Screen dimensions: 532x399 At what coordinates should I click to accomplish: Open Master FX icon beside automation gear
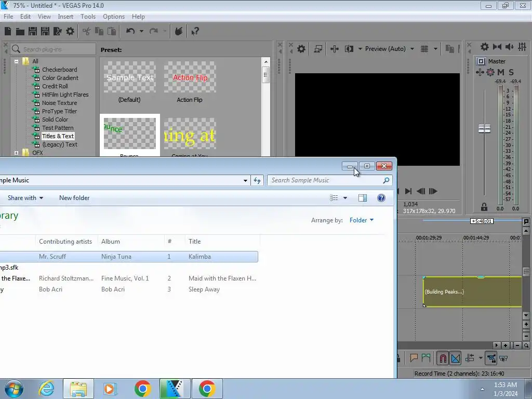(480, 72)
